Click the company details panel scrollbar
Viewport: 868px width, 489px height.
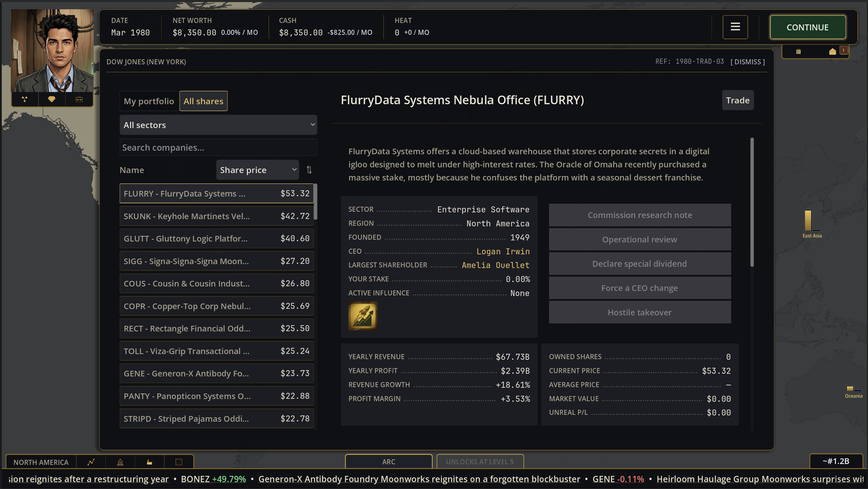[x=752, y=202]
